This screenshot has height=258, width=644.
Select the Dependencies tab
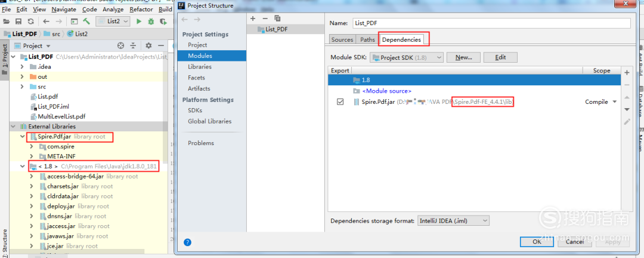coord(401,39)
